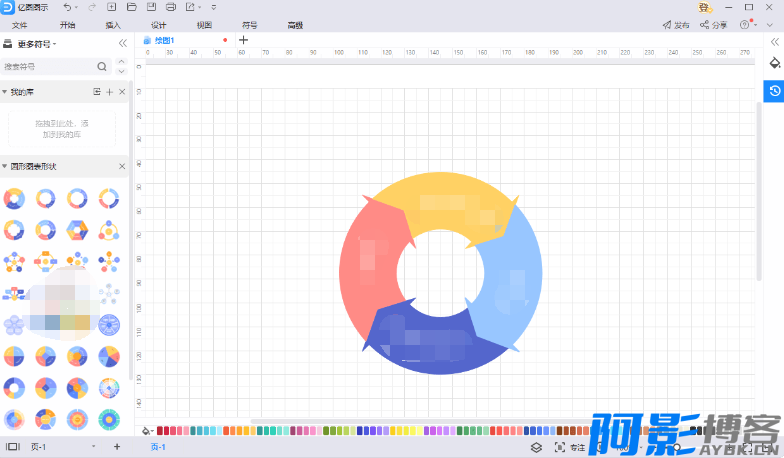Add a new item to 我的库 with plus
Screen dimensions: 784x458
click(x=110, y=92)
